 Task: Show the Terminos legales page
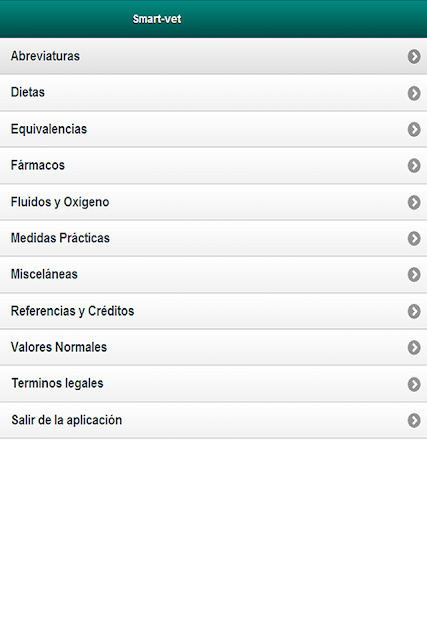[x=214, y=383]
